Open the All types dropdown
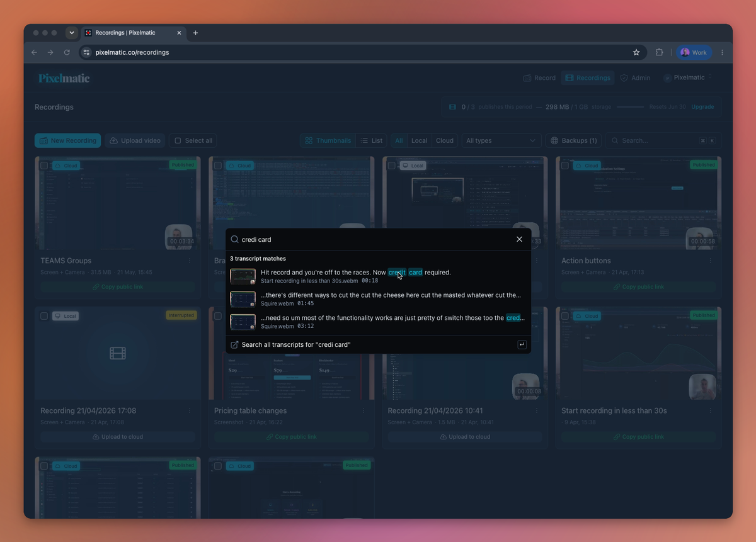This screenshot has height=542, width=756. (x=501, y=140)
